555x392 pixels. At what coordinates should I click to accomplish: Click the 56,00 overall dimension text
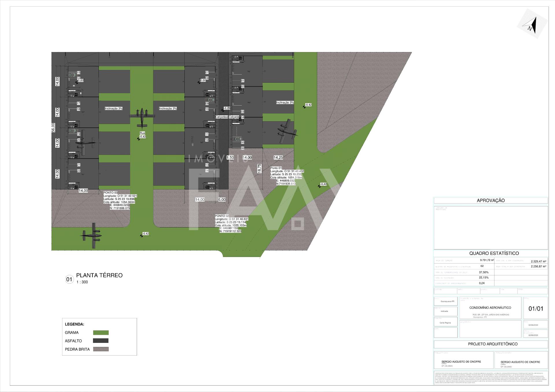[53, 127]
